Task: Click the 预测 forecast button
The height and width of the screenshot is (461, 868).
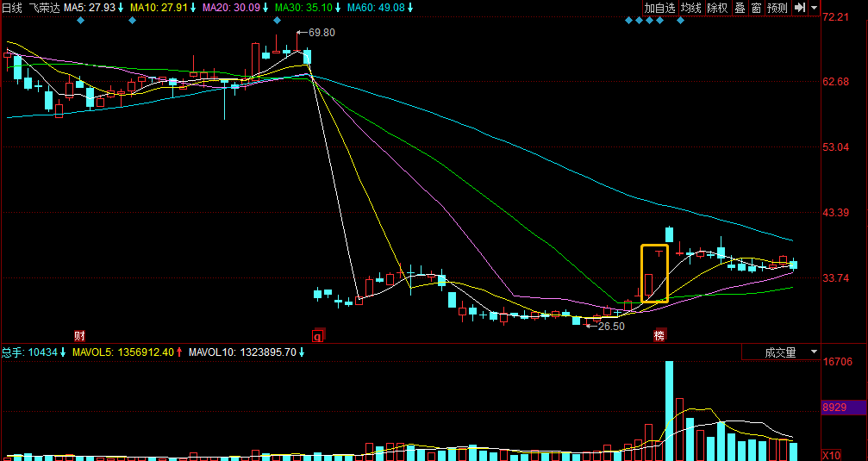Action: (x=777, y=8)
